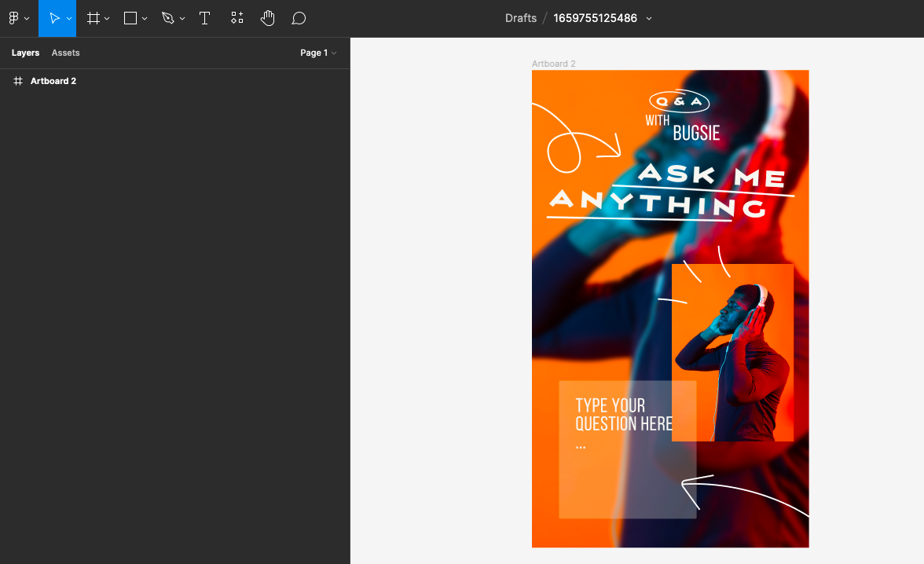This screenshot has height=564, width=924.
Task: Open the Page 1 page switcher
Action: point(318,53)
